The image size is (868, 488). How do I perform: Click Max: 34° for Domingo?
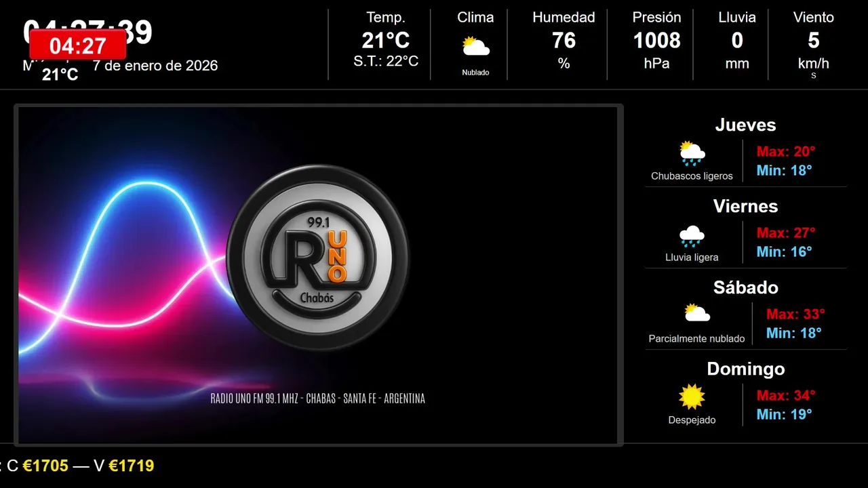coord(786,395)
